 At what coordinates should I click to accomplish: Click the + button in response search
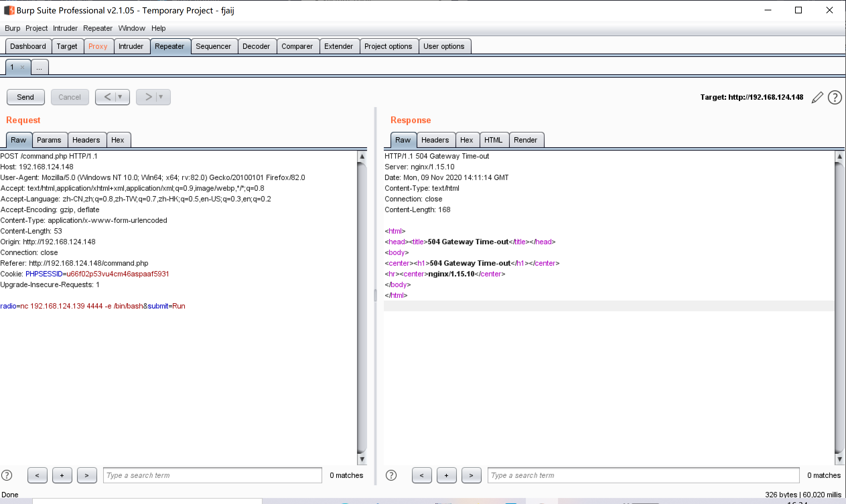[x=447, y=475]
